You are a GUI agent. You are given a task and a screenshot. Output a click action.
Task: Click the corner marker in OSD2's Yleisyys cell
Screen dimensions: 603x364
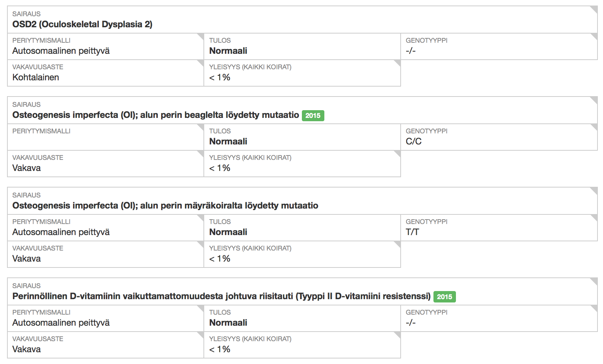click(x=398, y=63)
